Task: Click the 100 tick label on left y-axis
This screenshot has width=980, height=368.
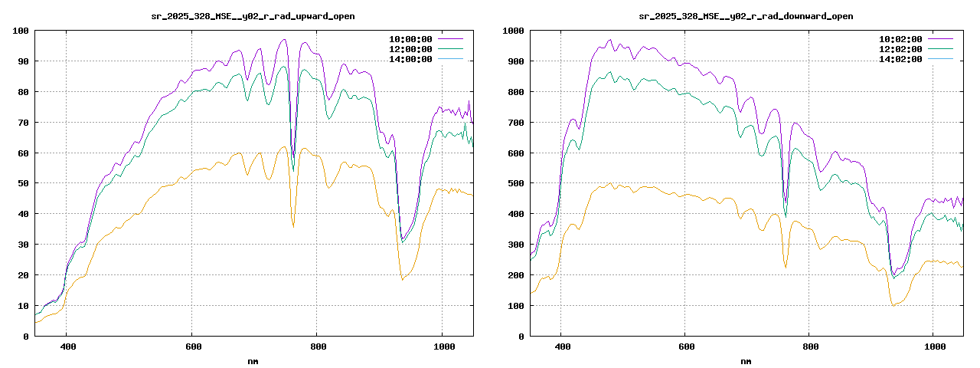Action: coord(21,31)
